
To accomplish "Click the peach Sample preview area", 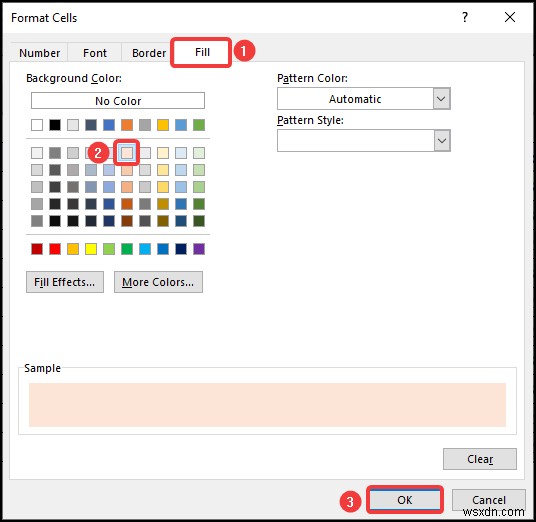I will [267, 405].
